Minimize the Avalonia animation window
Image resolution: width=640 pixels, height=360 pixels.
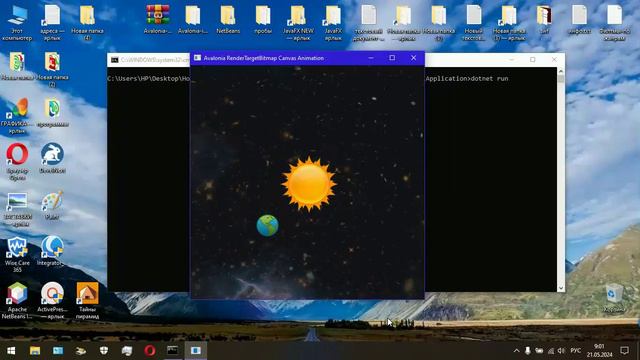(371, 58)
